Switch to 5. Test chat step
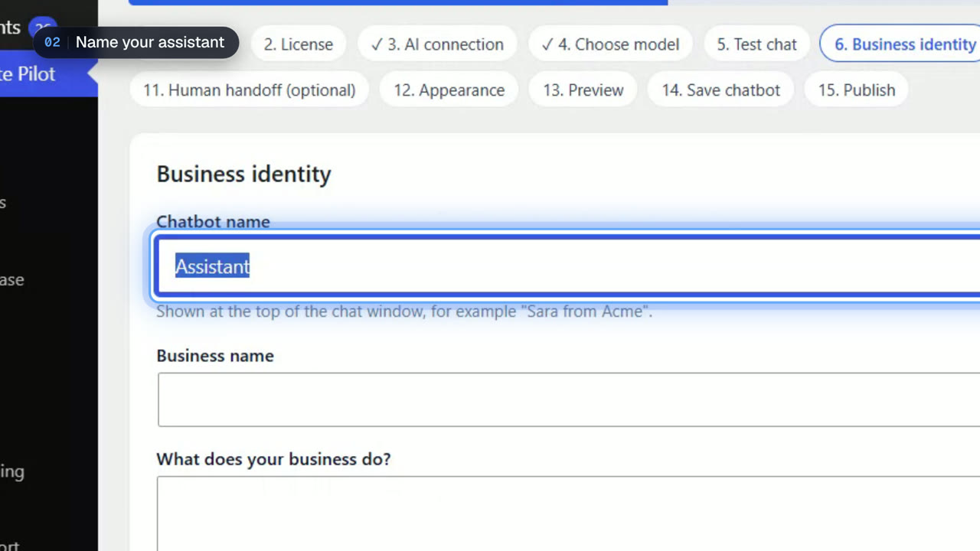This screenshot has width=980, height=551. point(756,44)
